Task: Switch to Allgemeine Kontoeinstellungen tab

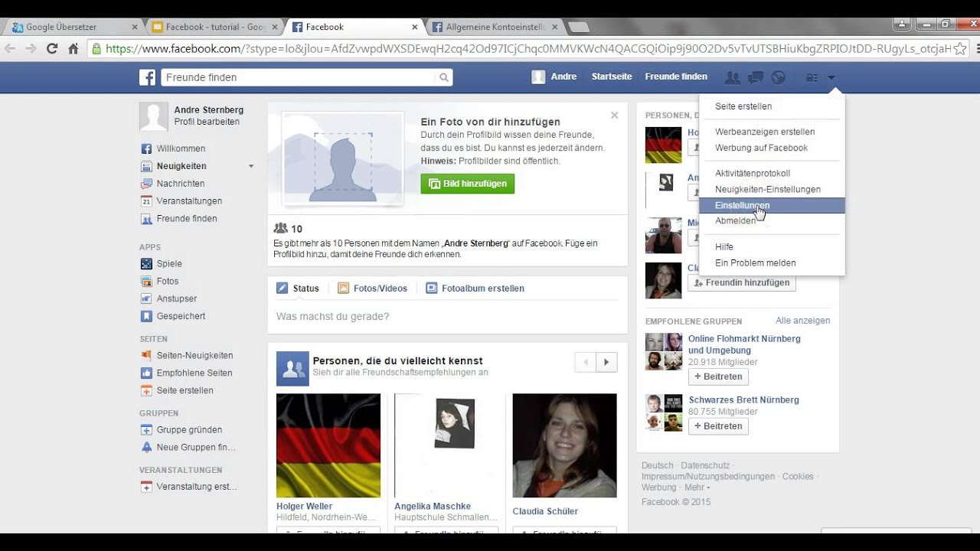Action: pos(494,27)
